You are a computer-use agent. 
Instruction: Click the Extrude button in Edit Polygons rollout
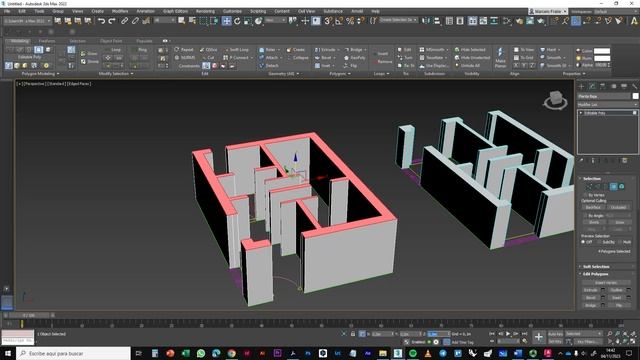pyautogui.click(x=591, y=290)
